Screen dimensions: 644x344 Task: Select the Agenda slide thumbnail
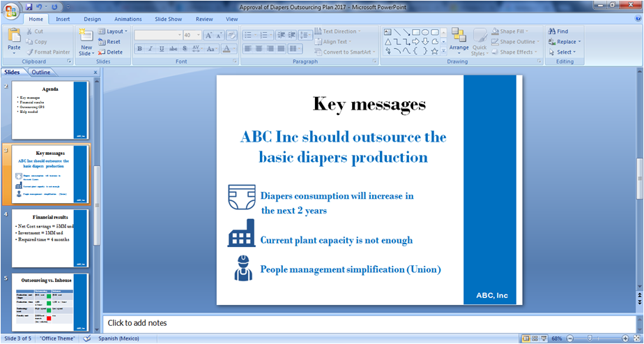tap(49, 110)
